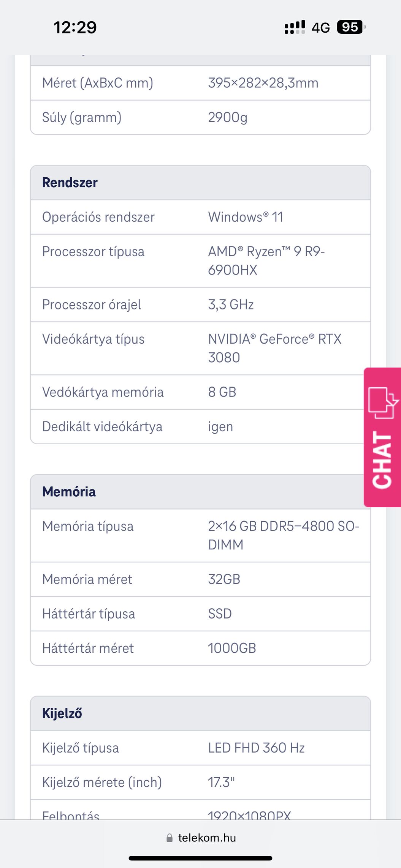This screenshot has width=401, height=868.
Task: Tap the telekom.hu address bar
Action: (x=207, y=838)
